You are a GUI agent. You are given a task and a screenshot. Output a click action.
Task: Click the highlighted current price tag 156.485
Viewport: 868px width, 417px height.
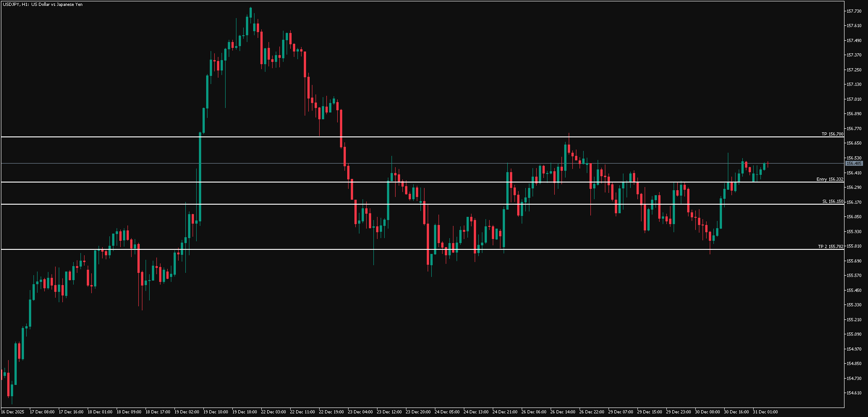coord(854,164)
